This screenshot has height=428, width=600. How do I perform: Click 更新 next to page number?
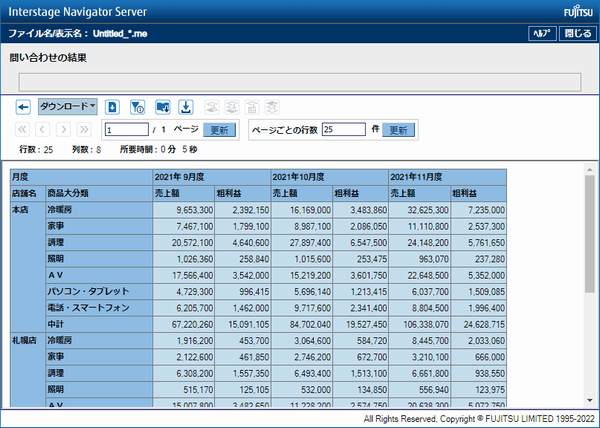coord(219,130)
